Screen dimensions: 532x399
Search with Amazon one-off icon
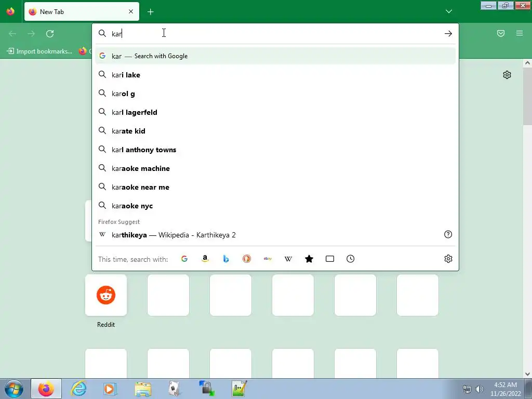(x=205, y=259)
